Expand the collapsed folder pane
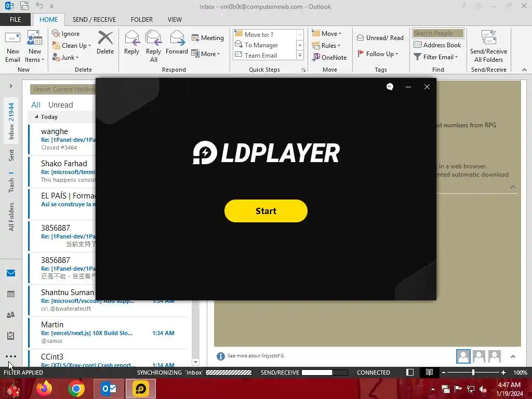 [x=11, y=86]
